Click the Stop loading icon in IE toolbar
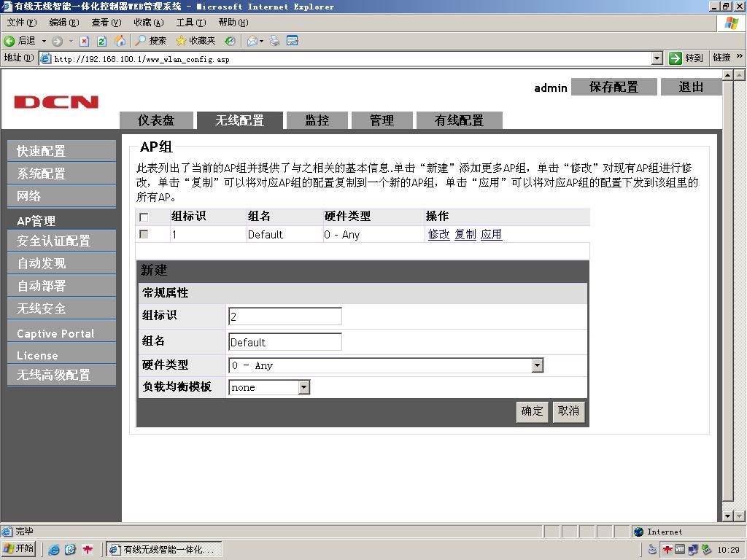747x560 pixels. [85, 41]
